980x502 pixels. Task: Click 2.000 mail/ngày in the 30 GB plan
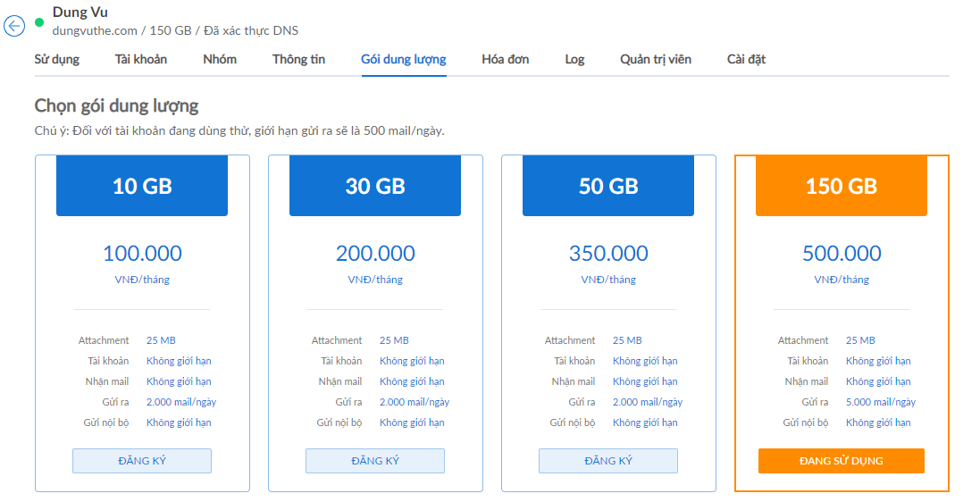pyautogui.click(x=415, y=402)
